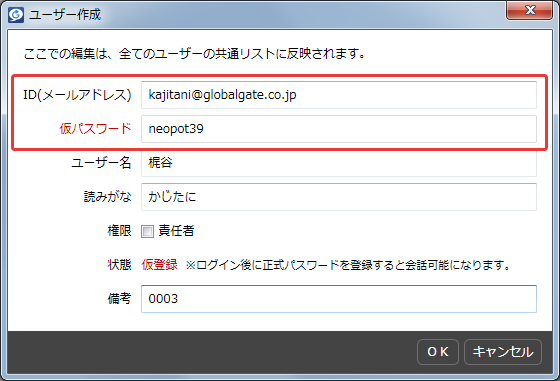Click the ユーザー名 field showing 梶谷
This screenshot has width=560, height=381.
tap(339, 163)
